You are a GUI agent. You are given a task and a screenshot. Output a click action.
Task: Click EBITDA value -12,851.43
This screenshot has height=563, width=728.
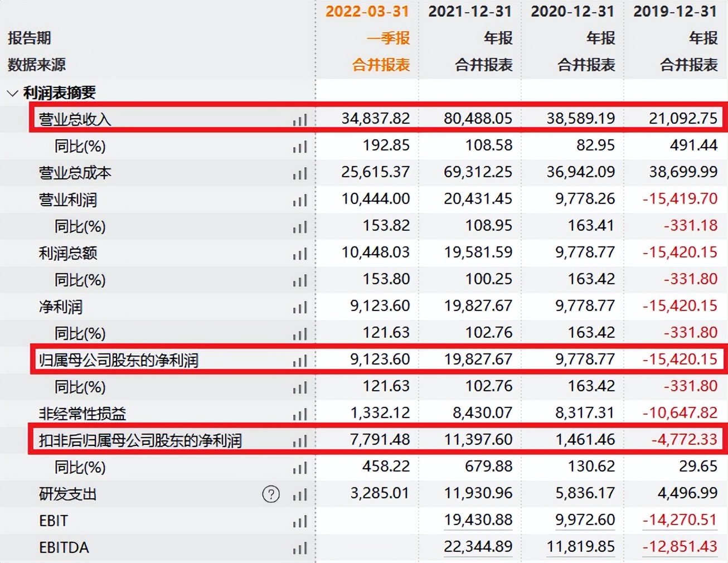coord(680,546)
